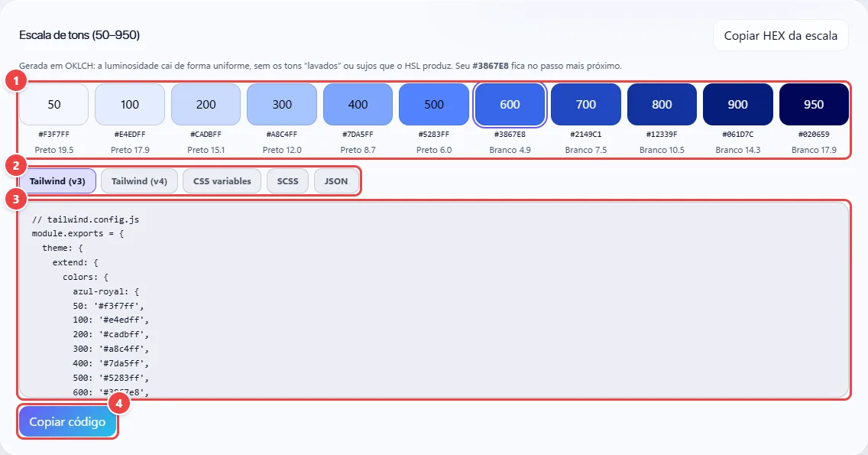Click the highlighted 600 shade swatch
Screen dimensions: 868x455
(510, 104)
